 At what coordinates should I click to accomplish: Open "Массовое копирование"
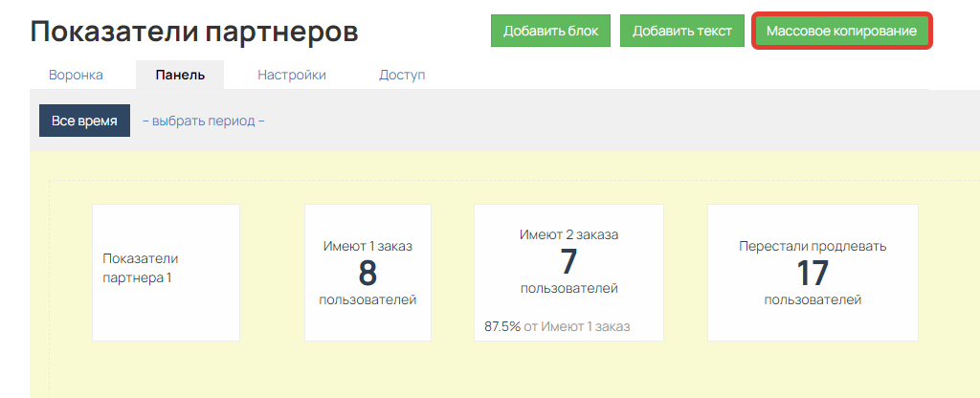tap(841, 31)
